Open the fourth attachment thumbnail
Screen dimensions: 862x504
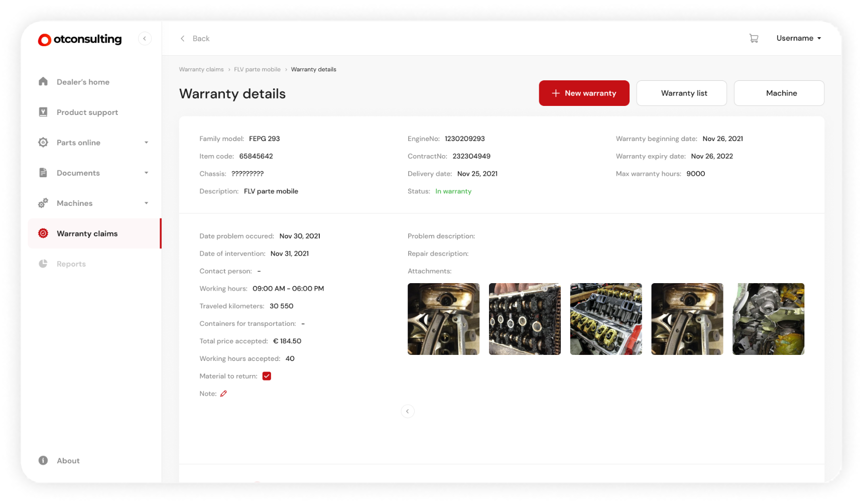(687, 319)
